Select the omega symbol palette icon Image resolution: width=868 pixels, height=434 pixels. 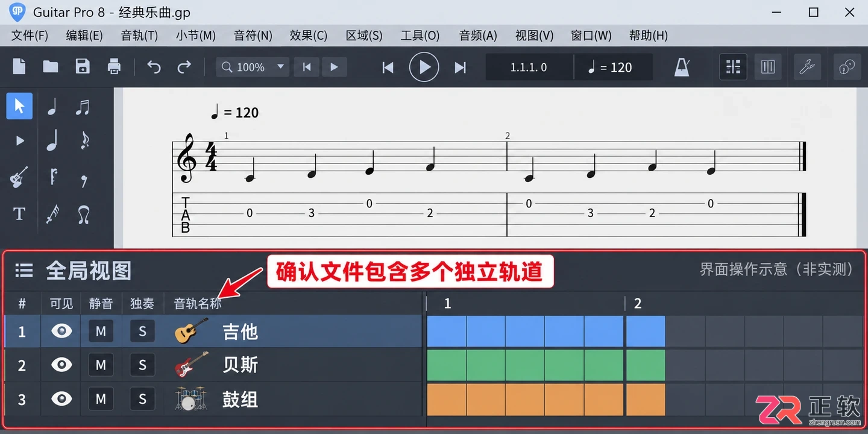84,214
